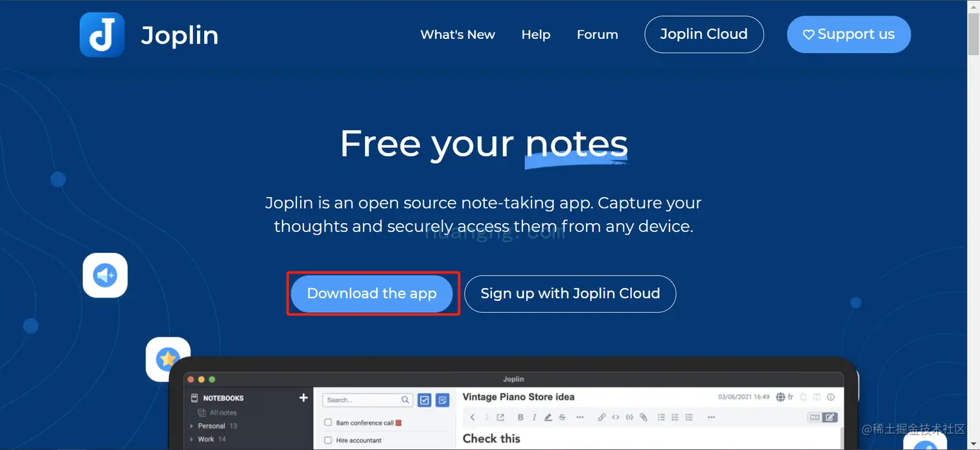Viewport: 980px width, 450px height.
Task: Check the Hire accountant to-do
Action: pos(328,440)
